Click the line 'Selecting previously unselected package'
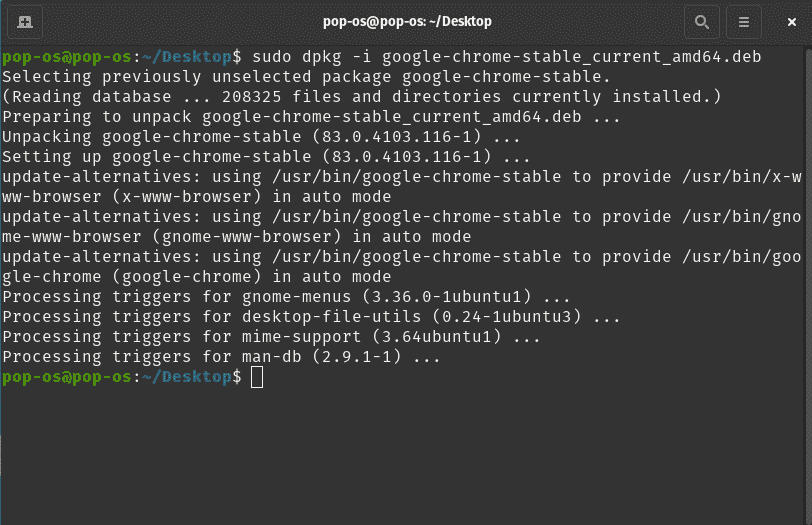The image size is (812, 525). click(x=306, y=77)
